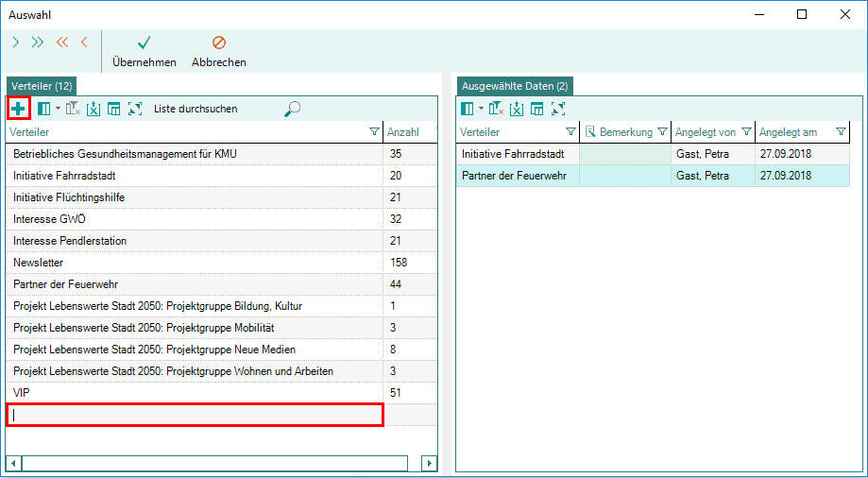Click Bemerkung cell of Initiative Fahrradstadt row

click(x=625, y=154)
